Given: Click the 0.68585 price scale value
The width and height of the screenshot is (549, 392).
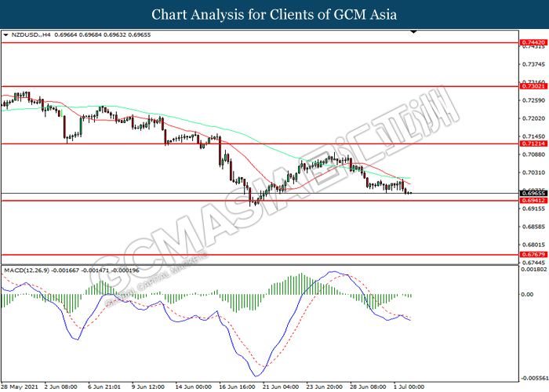Looking at the screenshot, I should point(533,227).
